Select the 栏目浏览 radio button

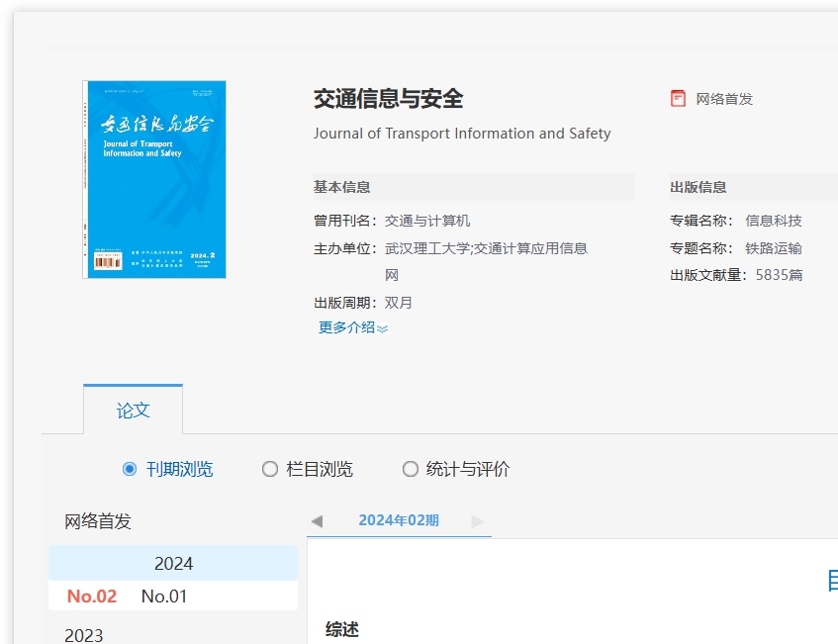click(270, 469)
